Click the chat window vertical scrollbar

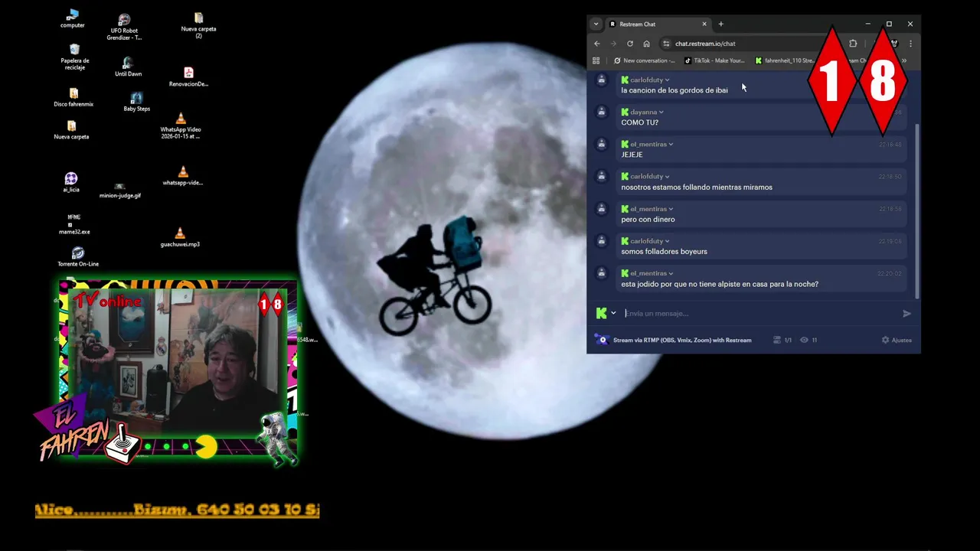click(x=916, y=210)
